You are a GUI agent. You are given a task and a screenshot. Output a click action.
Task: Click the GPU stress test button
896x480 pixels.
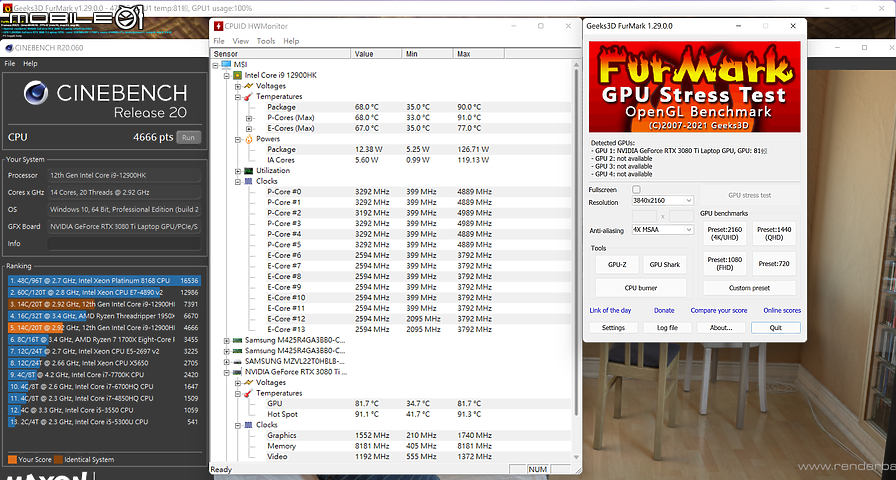(x=749, y=195)
